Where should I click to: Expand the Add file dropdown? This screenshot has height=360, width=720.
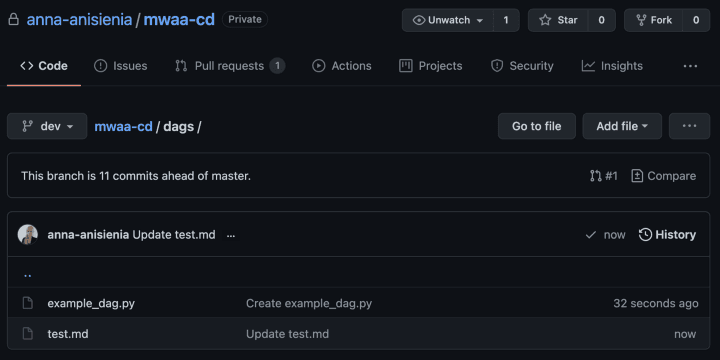[x=622, y=126]
